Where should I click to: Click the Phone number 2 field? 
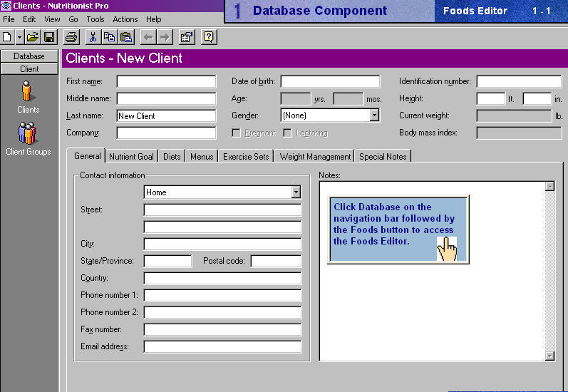click(222, 312)
